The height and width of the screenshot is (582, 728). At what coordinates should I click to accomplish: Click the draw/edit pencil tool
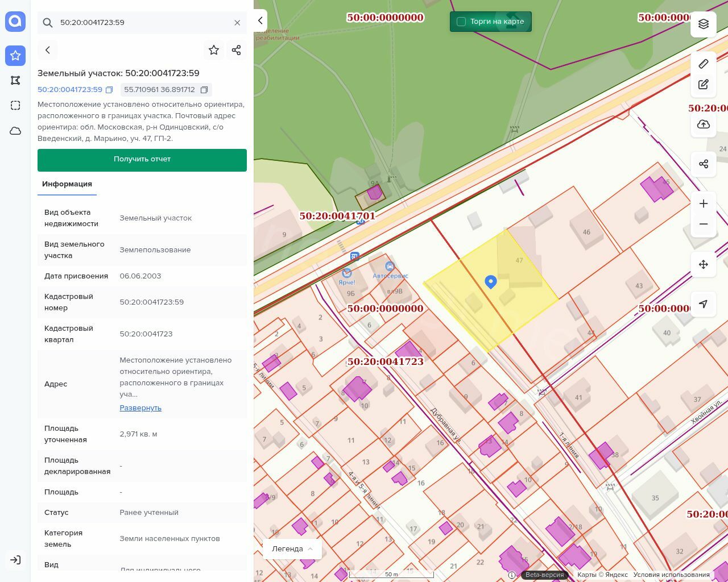704,85
